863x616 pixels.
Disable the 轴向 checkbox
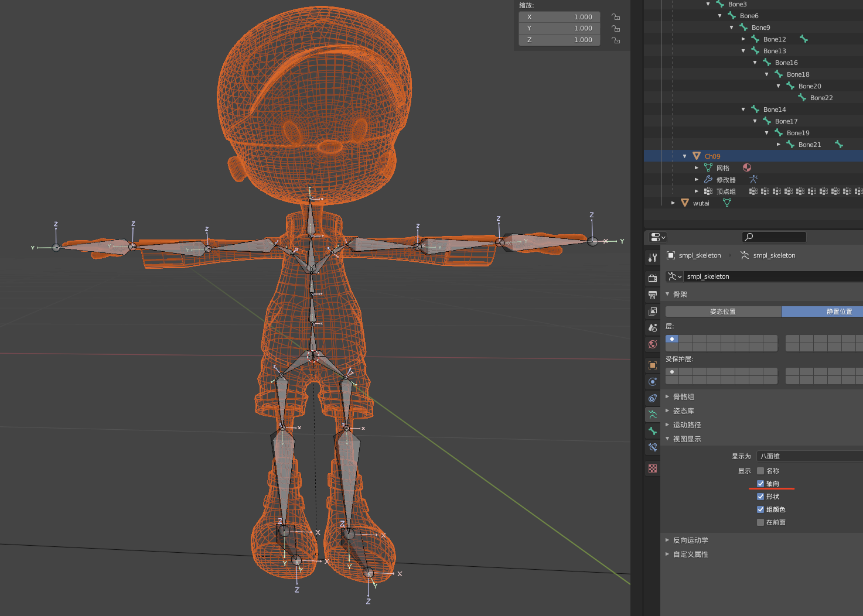click(760, 484)
